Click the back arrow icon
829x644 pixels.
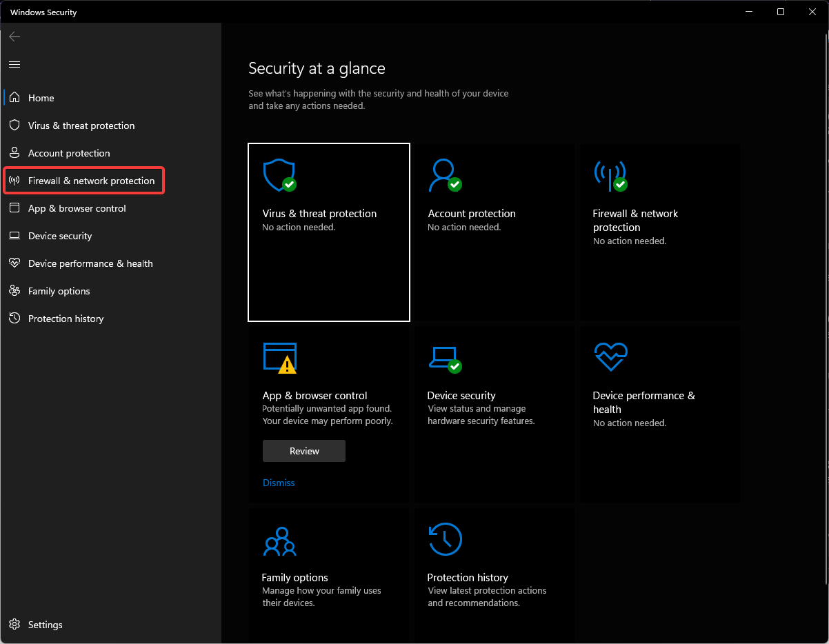pyautogui.click(x=14, y=37)
